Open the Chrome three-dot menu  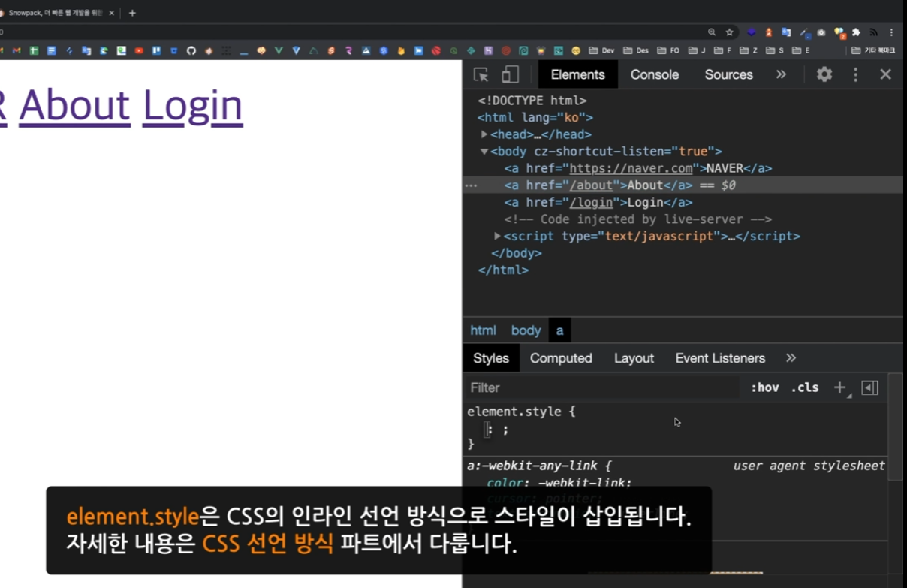tap(891, 32)
